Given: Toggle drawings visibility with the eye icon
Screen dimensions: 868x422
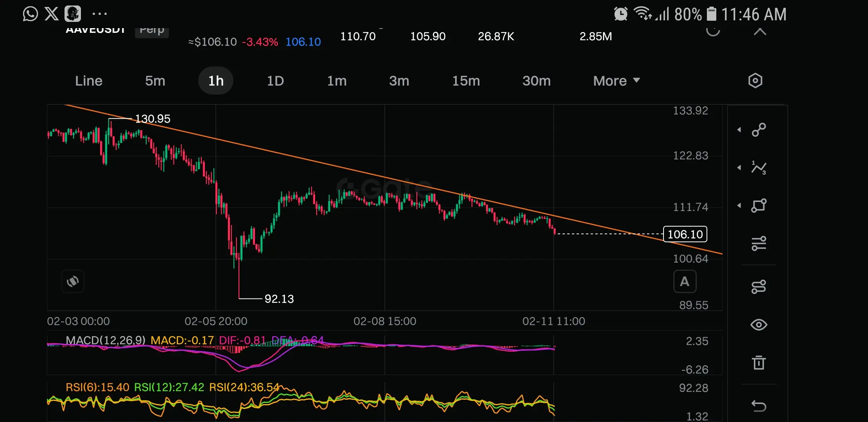Looking at the screenshot, I should click(x=759, y=325).
